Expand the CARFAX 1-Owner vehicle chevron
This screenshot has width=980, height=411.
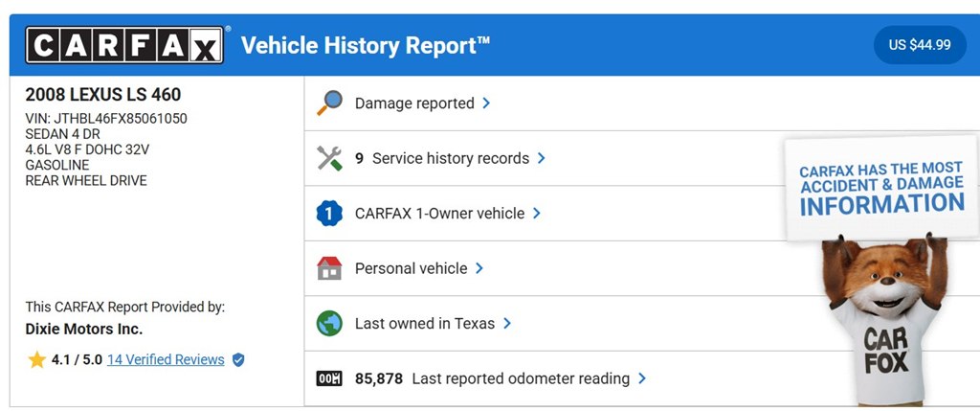[536, 214]
